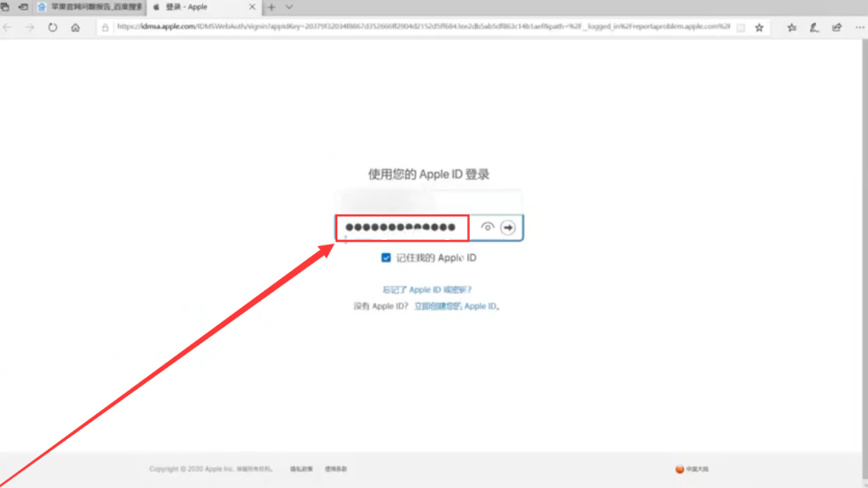Open 立即创建您的 Apple ID link
The height and width of the screenshot is (488, 868).
point(457,306)
